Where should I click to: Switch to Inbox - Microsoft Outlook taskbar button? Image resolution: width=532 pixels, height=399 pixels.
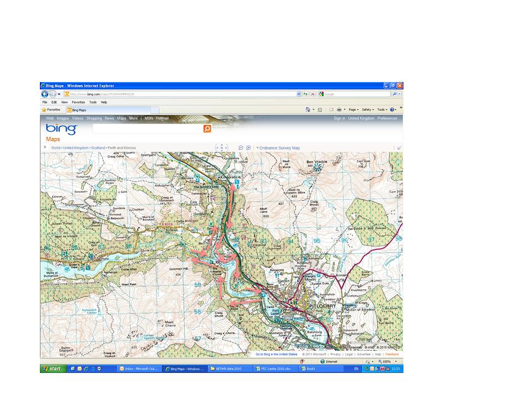click(140, 369)
